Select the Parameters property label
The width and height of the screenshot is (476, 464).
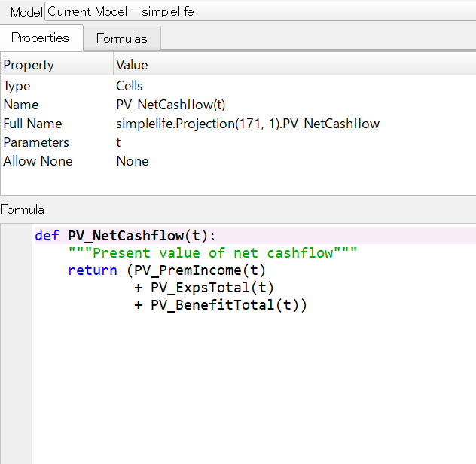pos(36,142)
